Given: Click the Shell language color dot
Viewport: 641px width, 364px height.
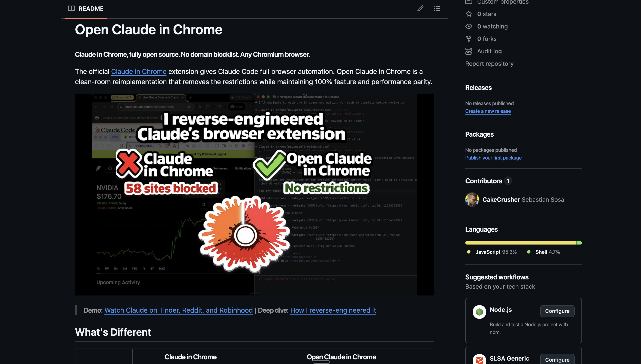Looking at the screenshot, I should pos(529,252).
